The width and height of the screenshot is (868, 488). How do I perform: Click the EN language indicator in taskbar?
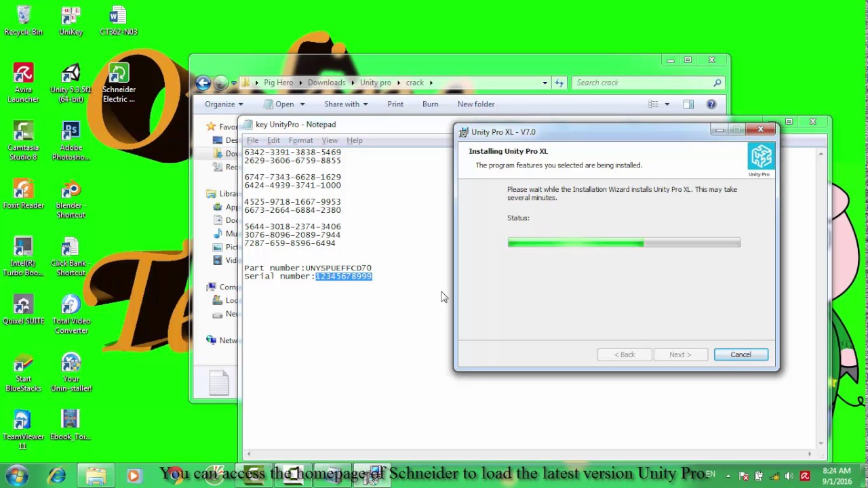710,474
